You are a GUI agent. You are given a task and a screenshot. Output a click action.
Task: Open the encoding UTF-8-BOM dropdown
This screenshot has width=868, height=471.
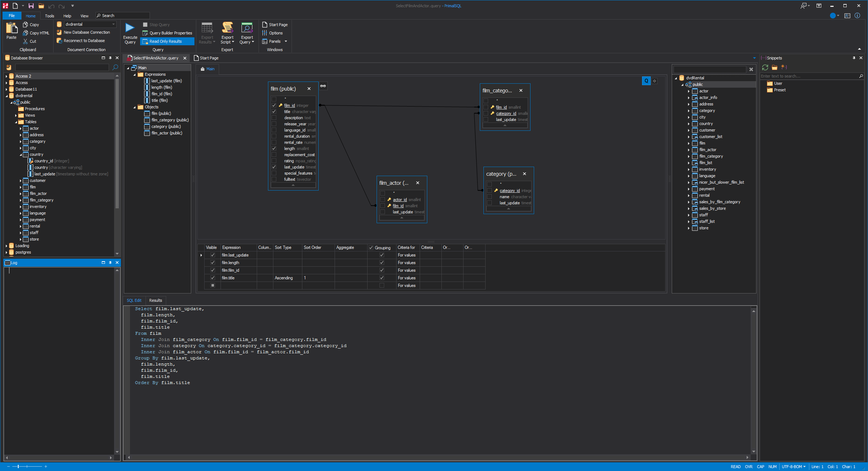793,467
